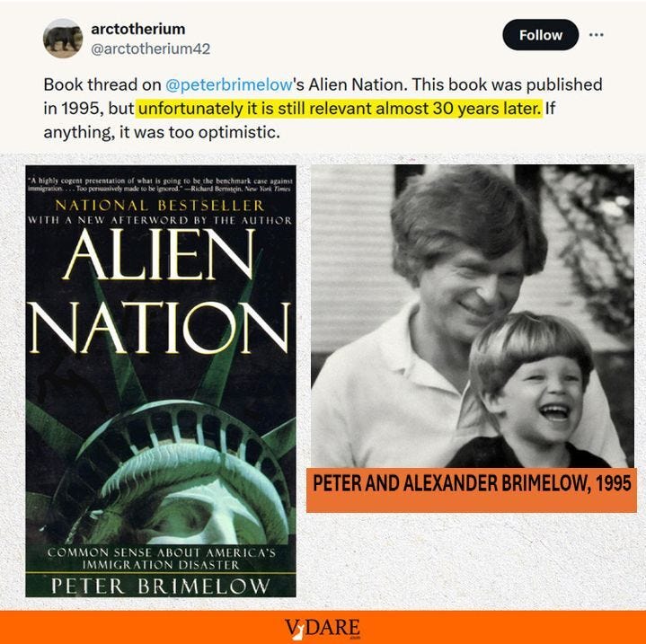This screenshot has height=644, width=646.
Task: Click the ALIEN NATION title on the cover
Action: point(160,292)
